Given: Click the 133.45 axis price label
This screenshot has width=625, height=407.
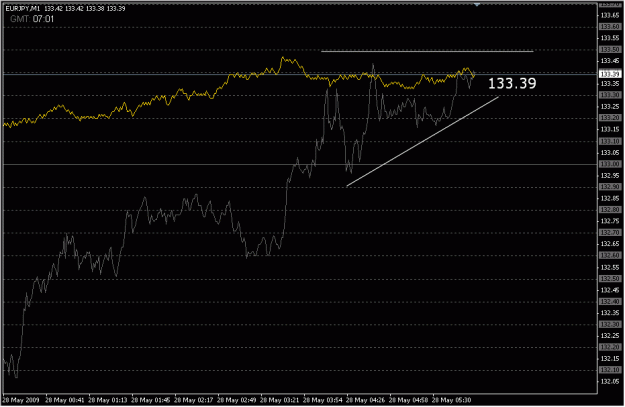Looking at the screenshot, I should (610, 61).
